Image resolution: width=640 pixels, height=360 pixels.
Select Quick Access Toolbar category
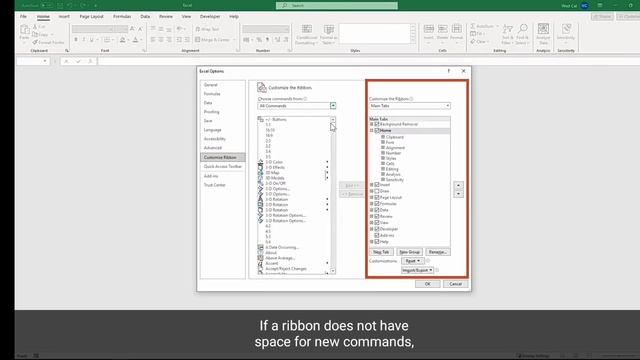[x=222, y=167]
